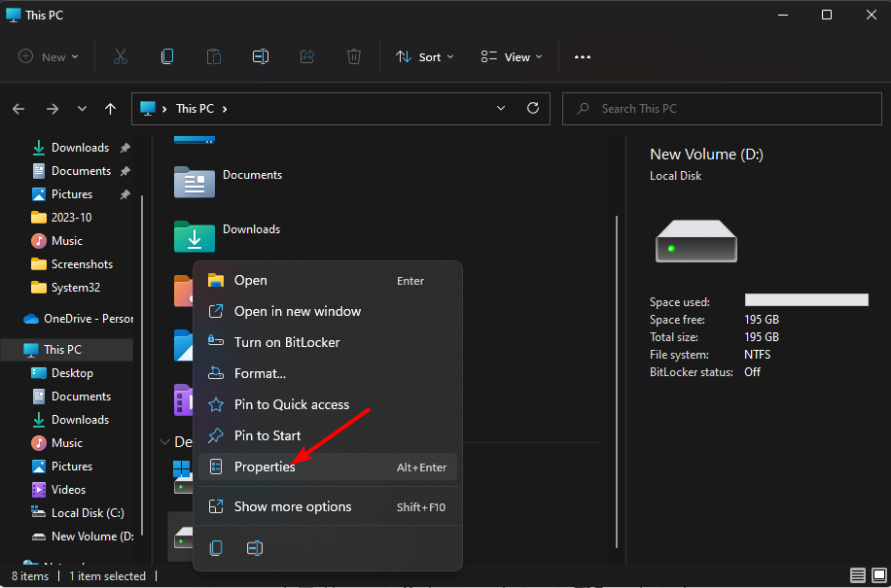Click the Delete trash icon in toolbar
Viewport: 891px width, 588px height.
pyautogui.click(x=355, y=57)
